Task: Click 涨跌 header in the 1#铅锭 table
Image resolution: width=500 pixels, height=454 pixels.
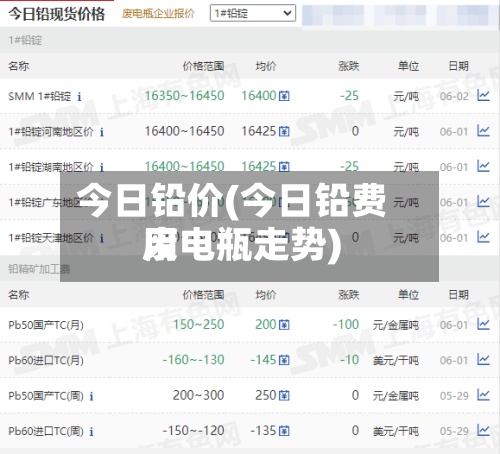Action: (x=349, y=66)
